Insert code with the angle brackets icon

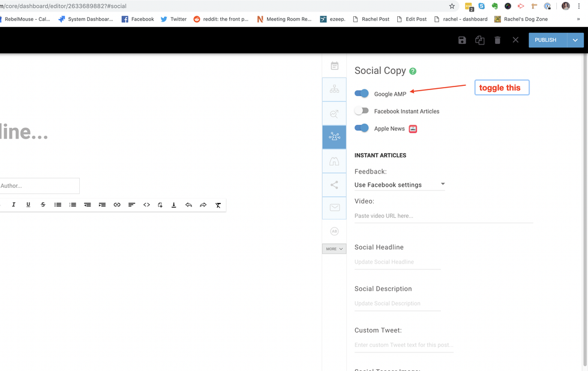click(x=146, y=205)
